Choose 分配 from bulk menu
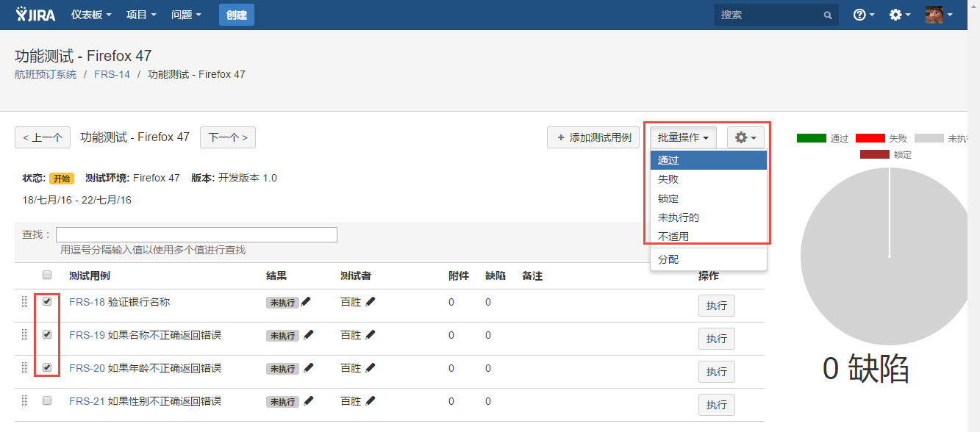 pyautogui.click(x=709, y=259)
